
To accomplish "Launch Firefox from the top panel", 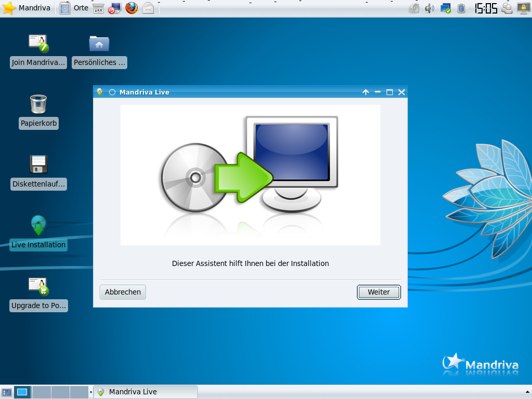I will click(x=131, y=8).
